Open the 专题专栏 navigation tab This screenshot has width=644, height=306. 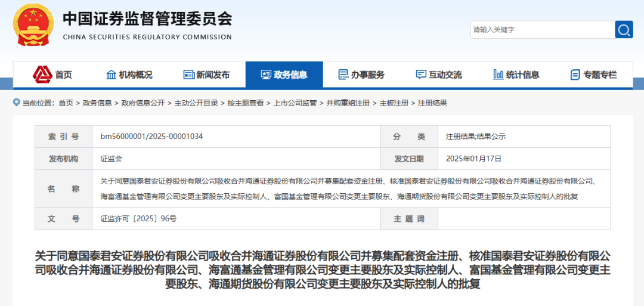[593, 75]
